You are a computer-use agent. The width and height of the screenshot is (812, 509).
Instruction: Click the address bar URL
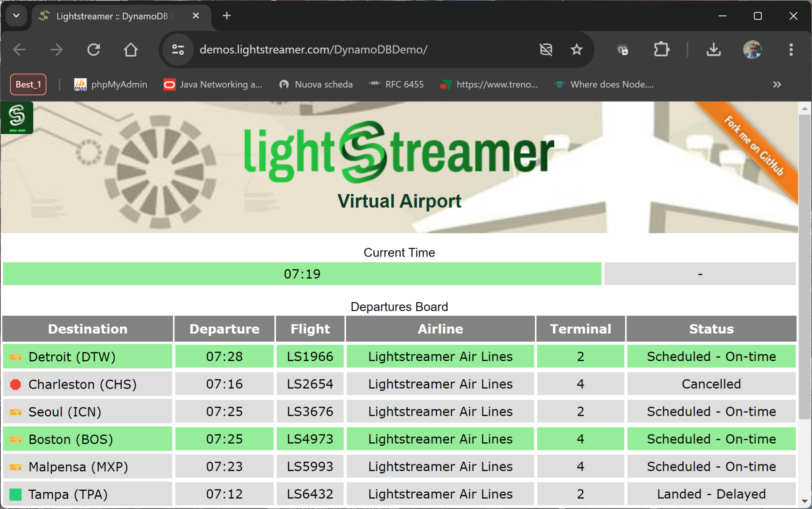click(x=313, y=50)
